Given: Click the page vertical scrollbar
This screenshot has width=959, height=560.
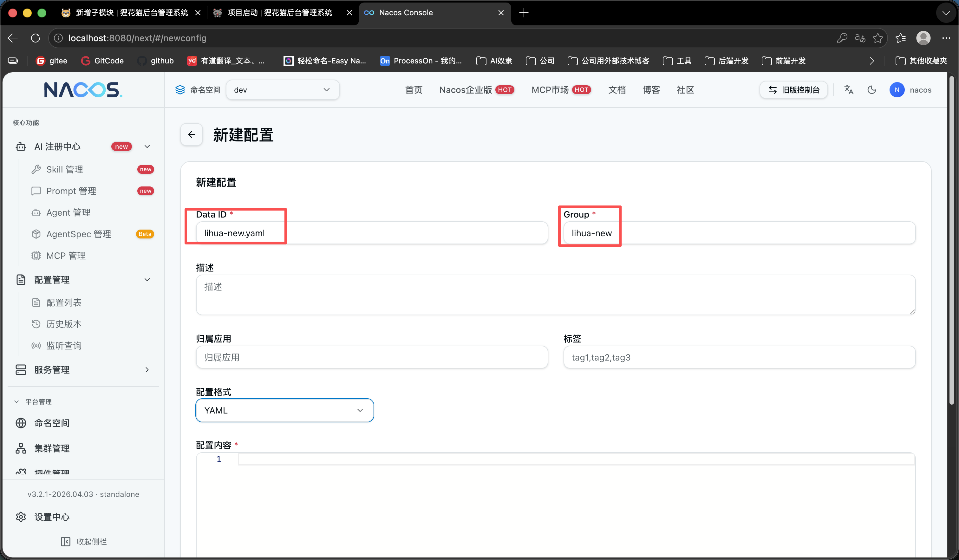Looking at the screenshot, I should coord(951,240).
